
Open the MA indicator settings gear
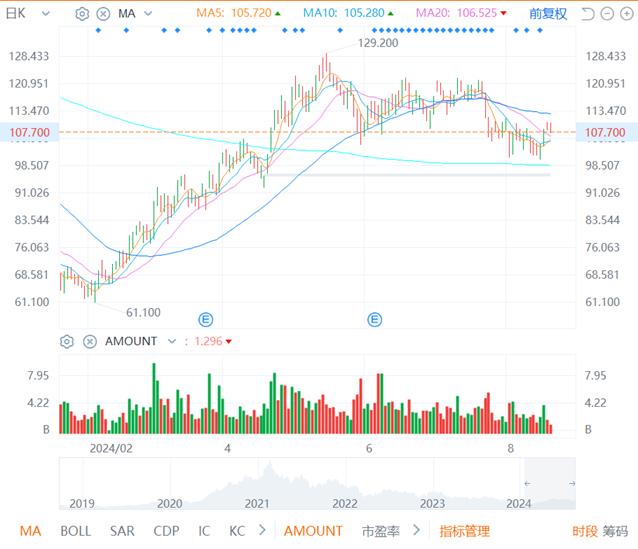pyautogui.click(x=82, y=14)
